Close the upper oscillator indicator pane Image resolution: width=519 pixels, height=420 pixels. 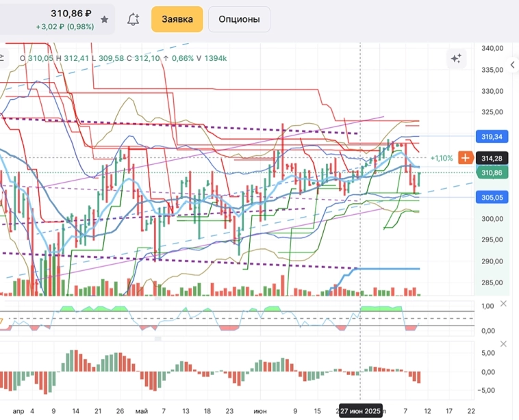505,304
